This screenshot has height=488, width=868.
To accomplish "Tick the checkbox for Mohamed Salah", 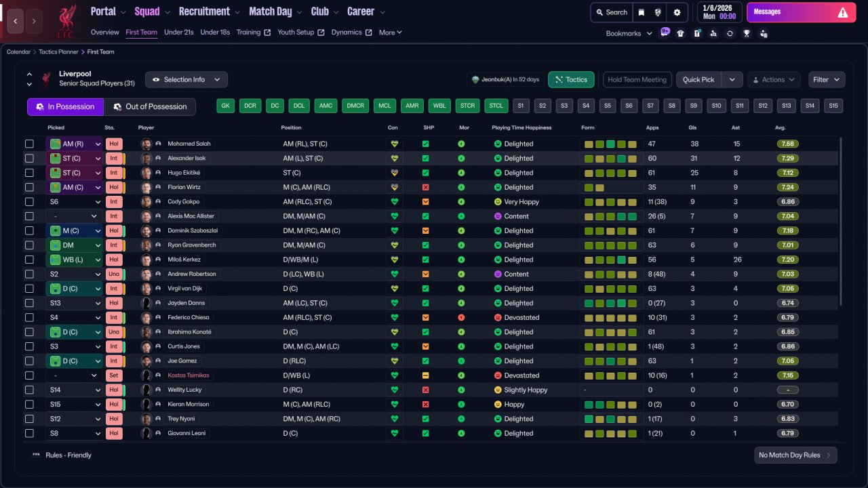I will point(29,144).
